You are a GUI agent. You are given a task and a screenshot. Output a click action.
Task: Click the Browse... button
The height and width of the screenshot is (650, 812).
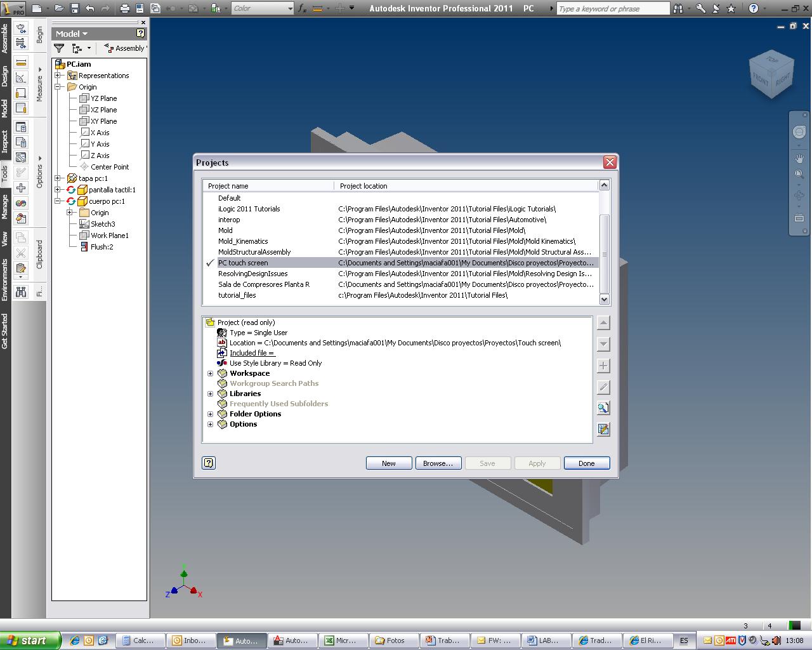[438, 463]
